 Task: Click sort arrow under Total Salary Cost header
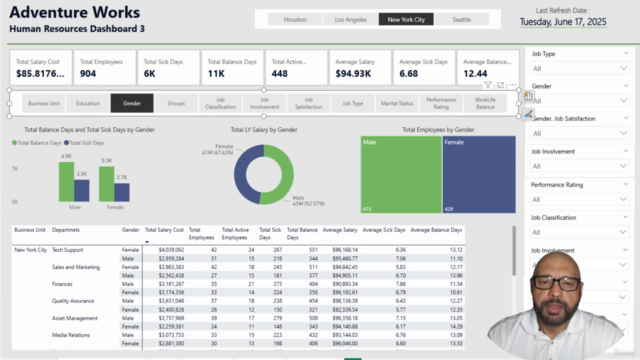point(147,242)
